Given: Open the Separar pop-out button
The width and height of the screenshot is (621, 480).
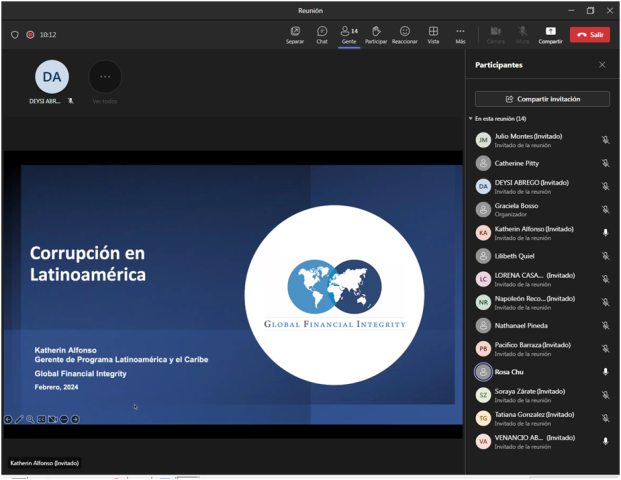Looking at the screenshot, I should [x=295, y=35].
